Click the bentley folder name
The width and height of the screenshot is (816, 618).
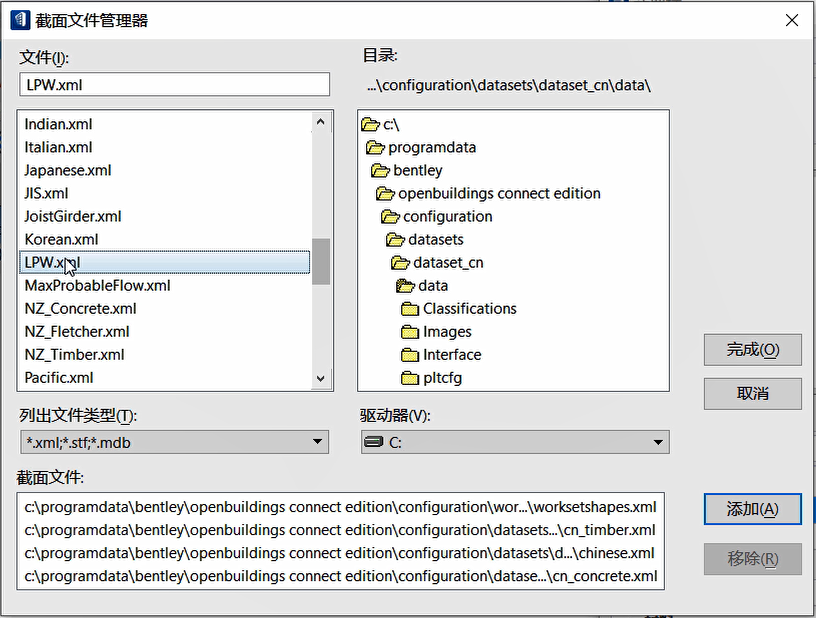point(418,171)
